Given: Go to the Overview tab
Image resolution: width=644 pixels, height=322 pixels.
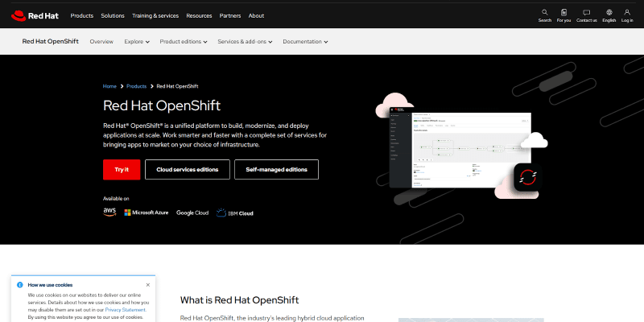Looking at the screenshot, I should (x=101, y=42).
